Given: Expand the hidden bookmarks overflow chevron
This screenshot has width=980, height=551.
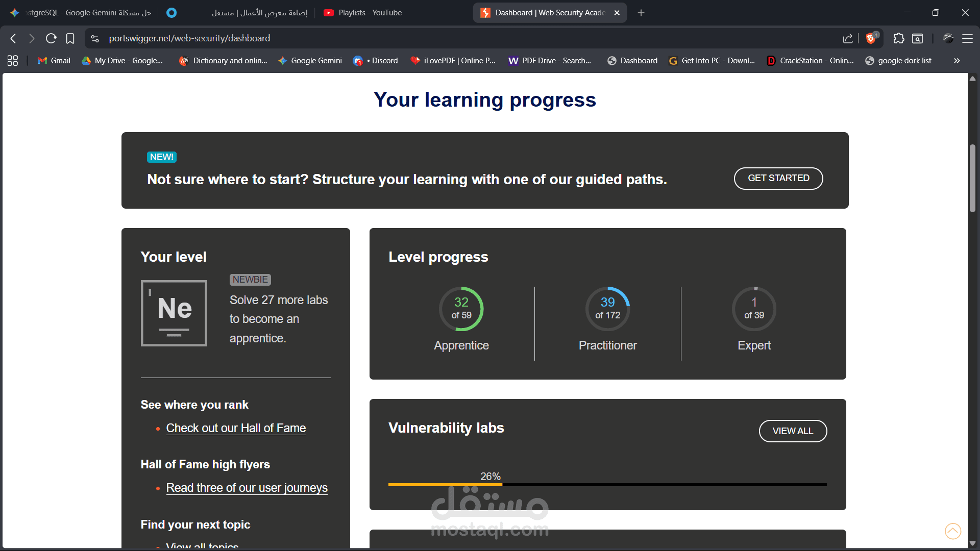Looking at the screenshot, I should [x=956, y=60].
